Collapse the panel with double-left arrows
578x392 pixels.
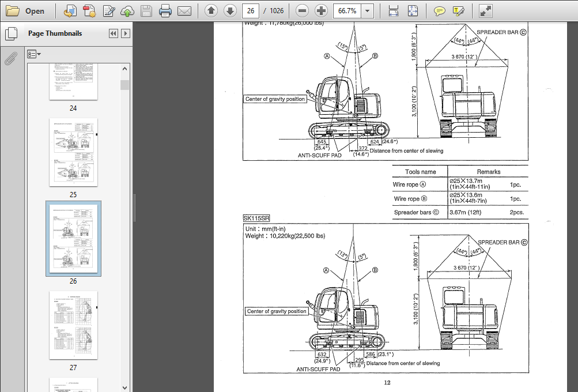pos(113,33)
